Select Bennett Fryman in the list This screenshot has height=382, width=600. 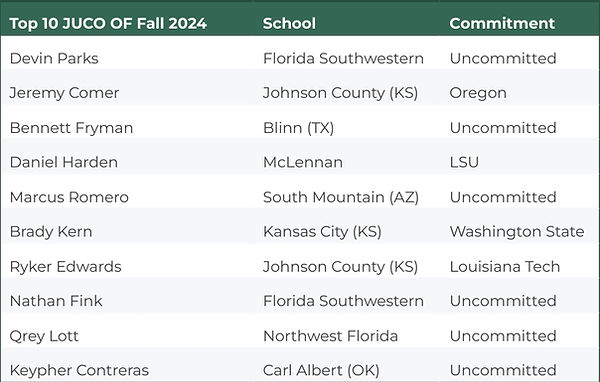[x=72, y=128]
